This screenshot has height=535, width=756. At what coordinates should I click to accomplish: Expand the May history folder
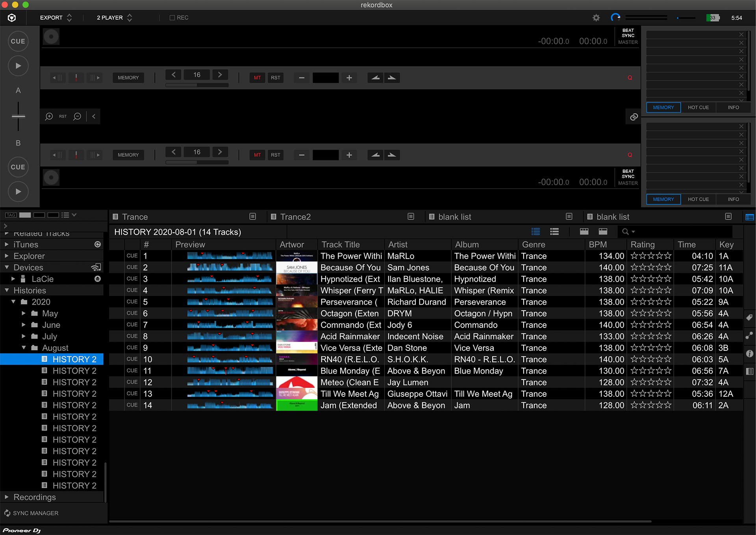click(24, 313)
